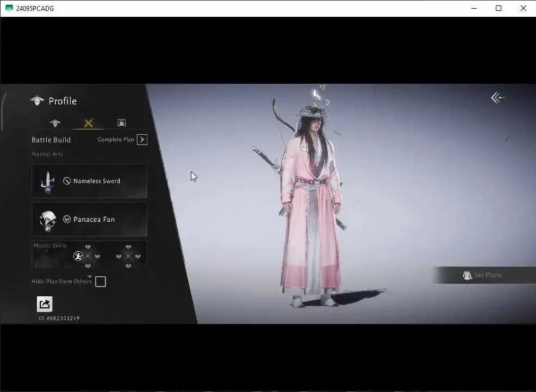Select the Nameless Sword martial art
This screenshot has height=392, width=536.
89,181
